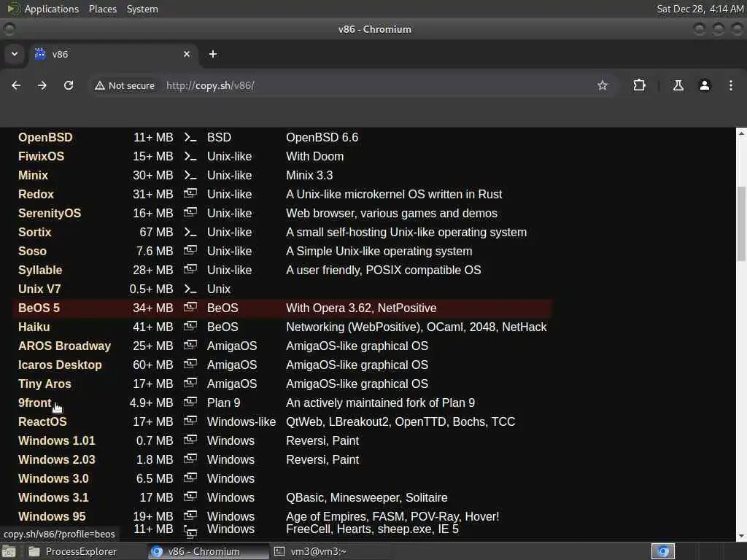Click the scrollbar up arrow

(x=741, y=134)
